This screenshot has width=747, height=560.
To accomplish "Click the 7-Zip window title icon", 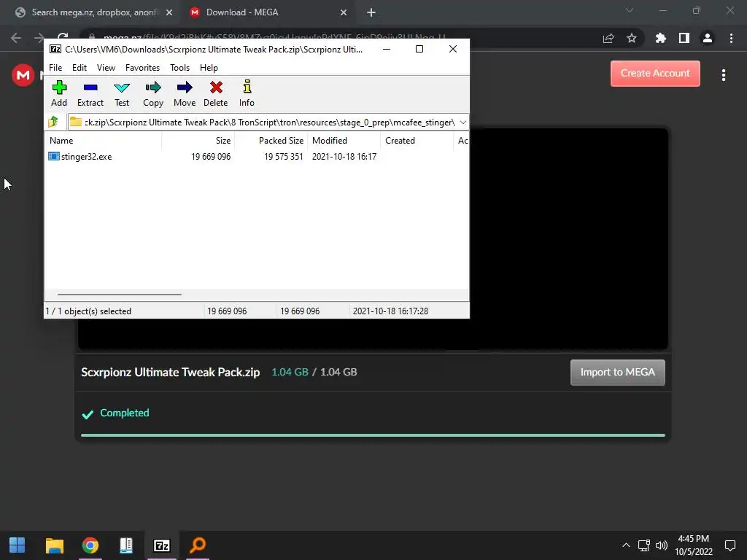I will coord(55,49).
